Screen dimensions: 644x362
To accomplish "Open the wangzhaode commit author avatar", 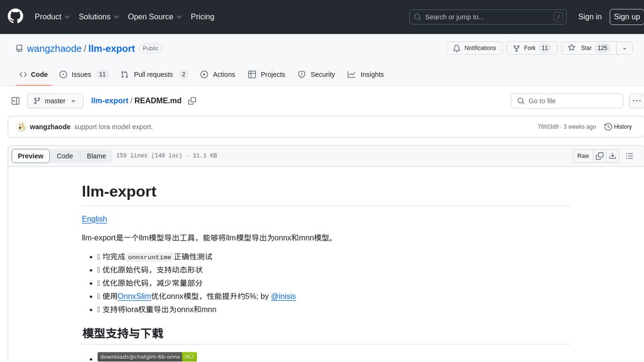I will pos(21,127).
